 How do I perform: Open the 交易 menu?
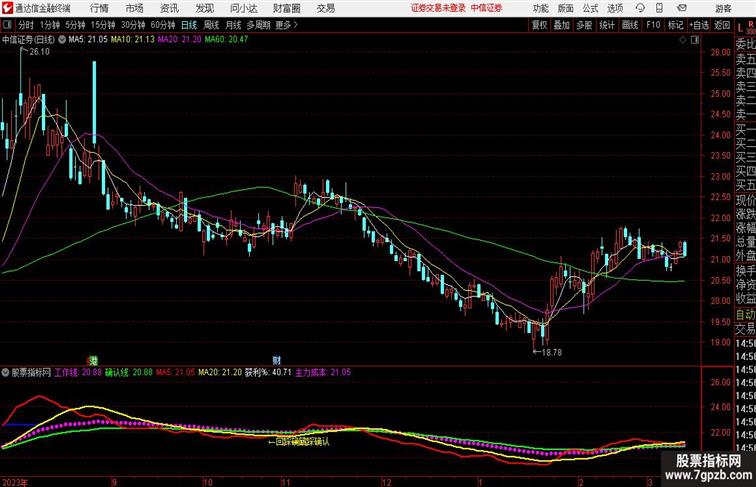pos(325,8)
